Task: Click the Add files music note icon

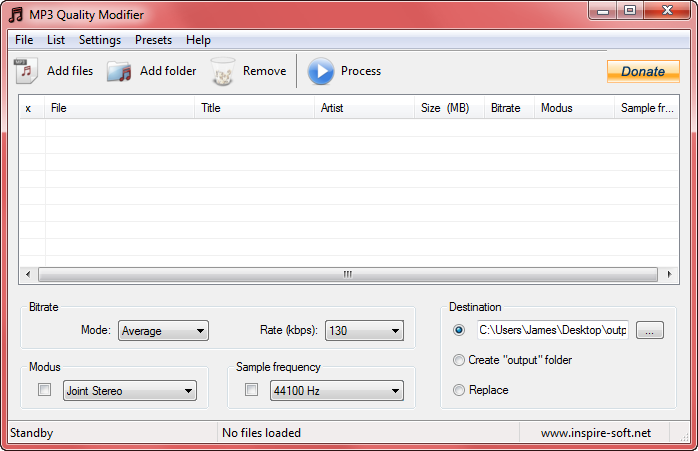Action: pyautogui.click(x=26, y=71)
